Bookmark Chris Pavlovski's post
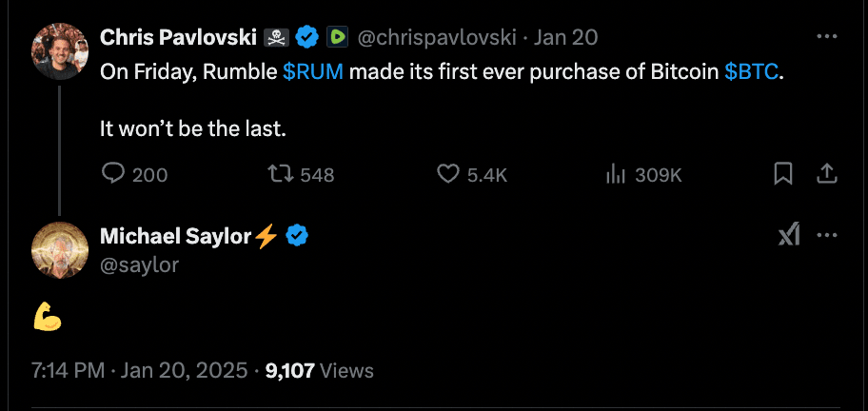The width and height of the screenshot is (868, 411). pos(783,173)
